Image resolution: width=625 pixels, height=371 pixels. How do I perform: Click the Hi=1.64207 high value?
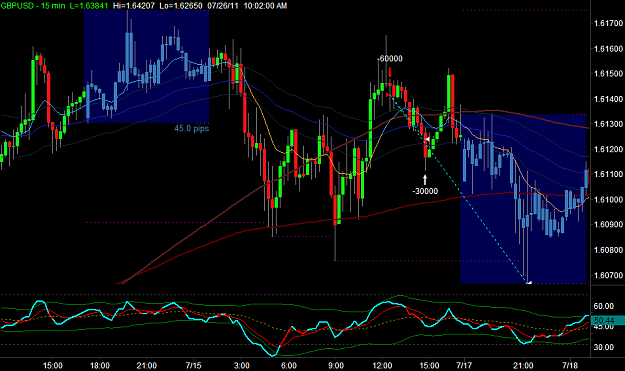(134, 6)
